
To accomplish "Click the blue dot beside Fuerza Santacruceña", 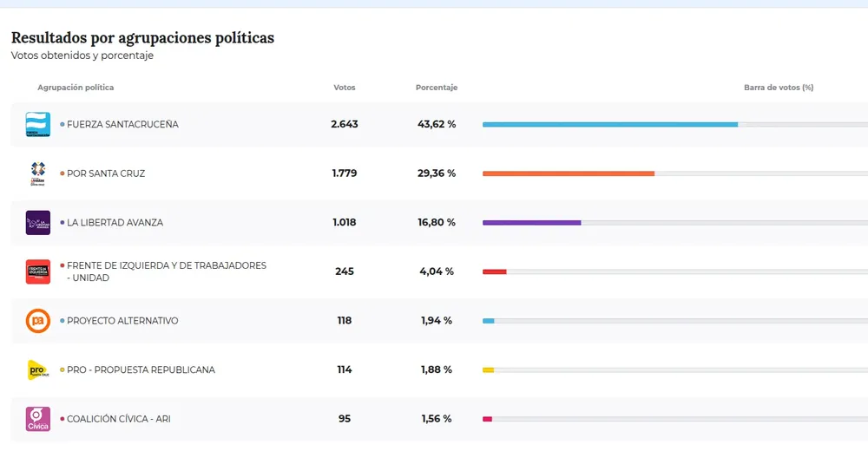I will [x=62, y=125].
